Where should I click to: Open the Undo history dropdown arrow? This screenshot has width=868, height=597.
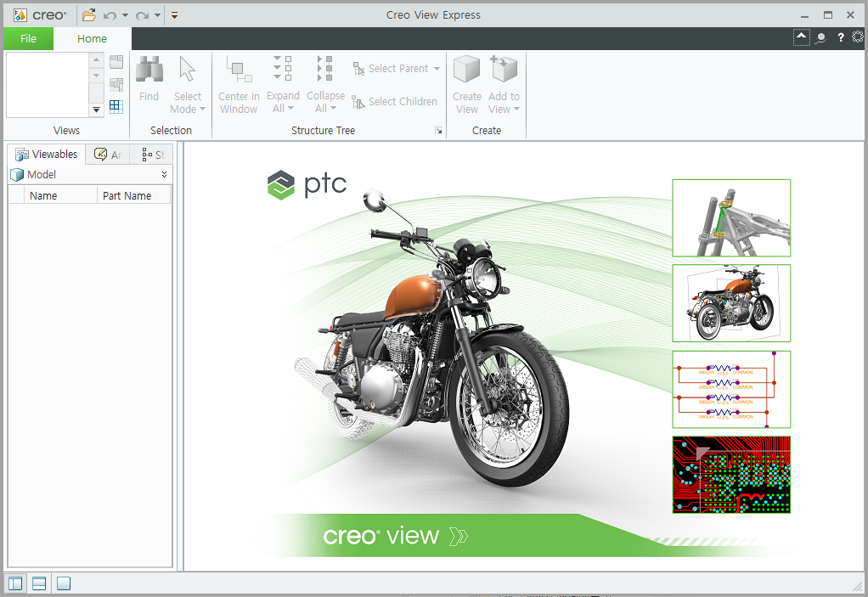click(x=125, y=15)
